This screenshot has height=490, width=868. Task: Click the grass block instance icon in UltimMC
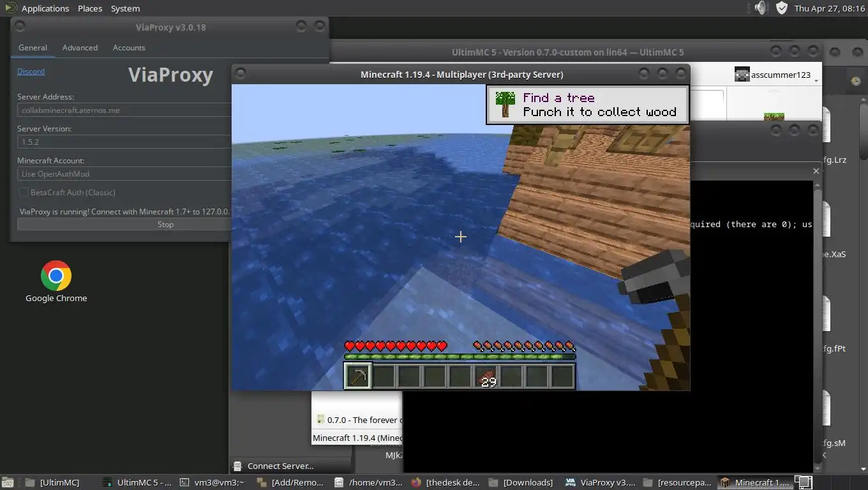(774, 117)
